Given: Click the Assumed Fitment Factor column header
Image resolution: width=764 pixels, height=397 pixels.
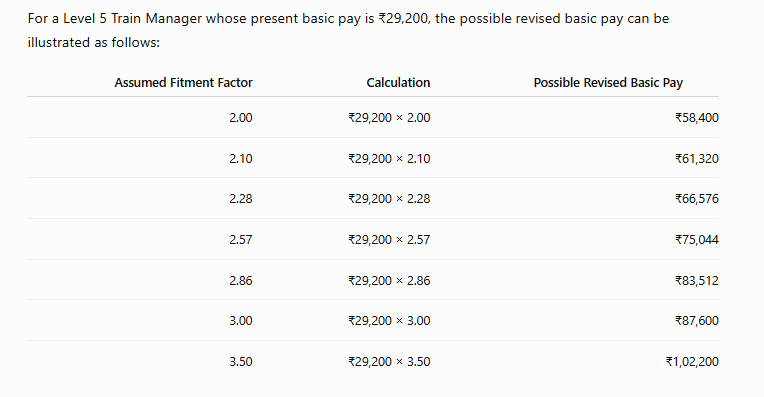Looking at the screenshot, I should [184, 83].
